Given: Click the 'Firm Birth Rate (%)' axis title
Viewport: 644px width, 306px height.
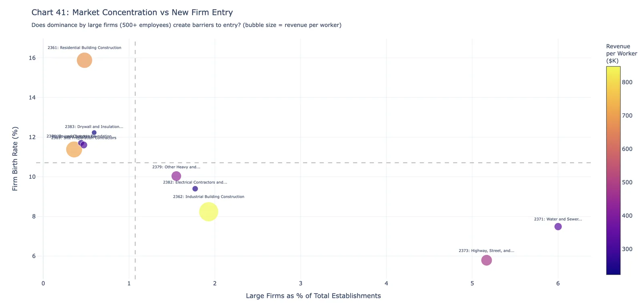Looking at the screenshot, I should 15,159.
